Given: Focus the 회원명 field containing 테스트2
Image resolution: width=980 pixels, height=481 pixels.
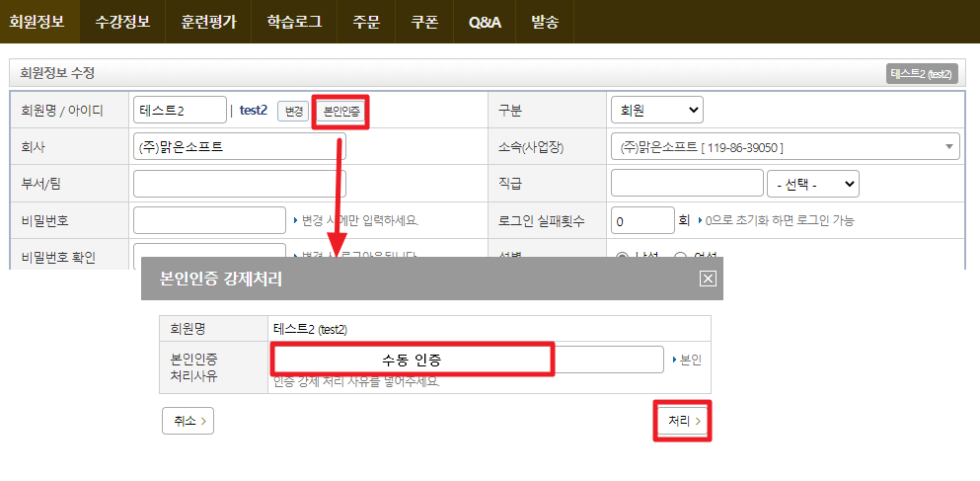Looking at the screenshot, I should 179,111.
